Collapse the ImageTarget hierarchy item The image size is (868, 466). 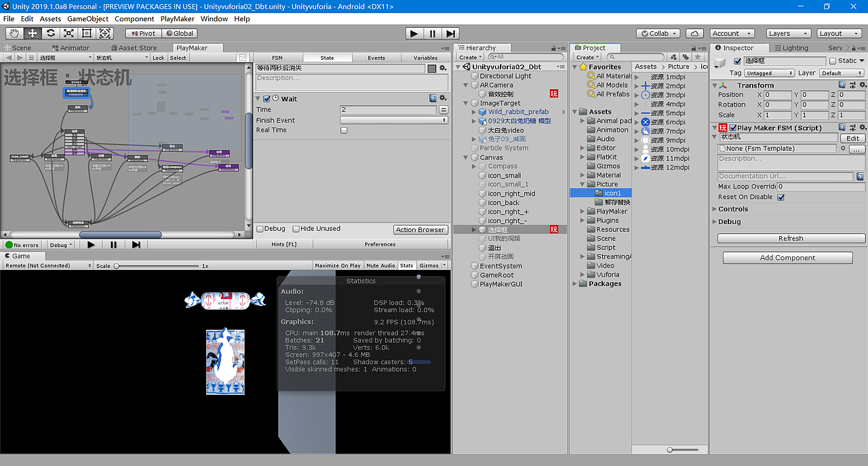[x=466, y=103]
